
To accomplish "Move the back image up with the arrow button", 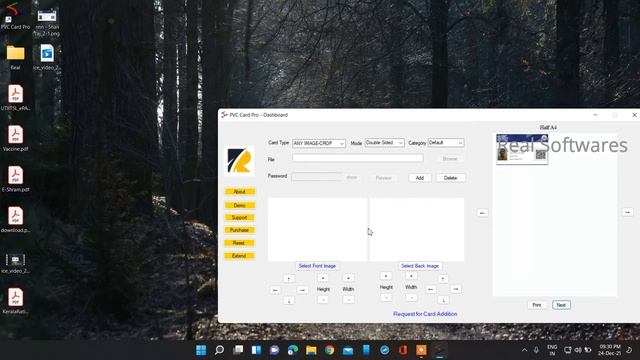I will click(x=443, y=279).
